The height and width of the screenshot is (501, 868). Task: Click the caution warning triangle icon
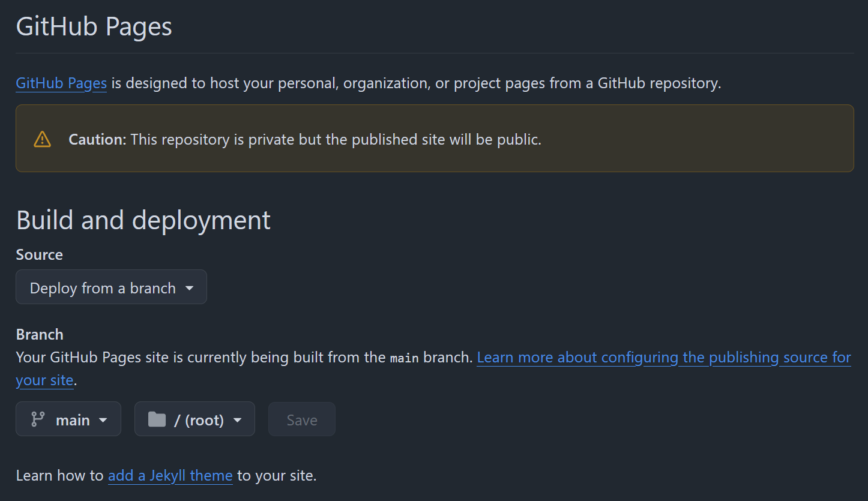[x=42, y=139]
